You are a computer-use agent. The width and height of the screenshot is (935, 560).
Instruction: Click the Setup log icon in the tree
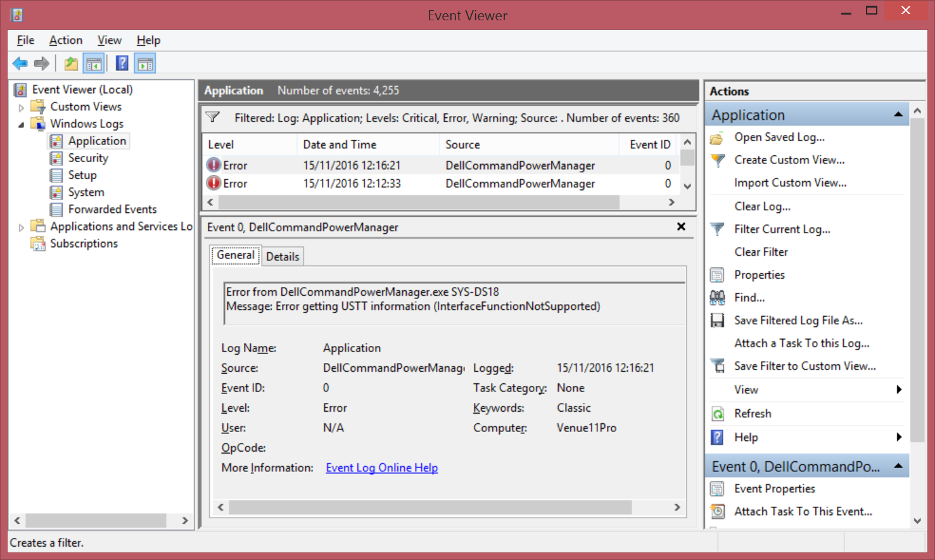pos(56,175)
